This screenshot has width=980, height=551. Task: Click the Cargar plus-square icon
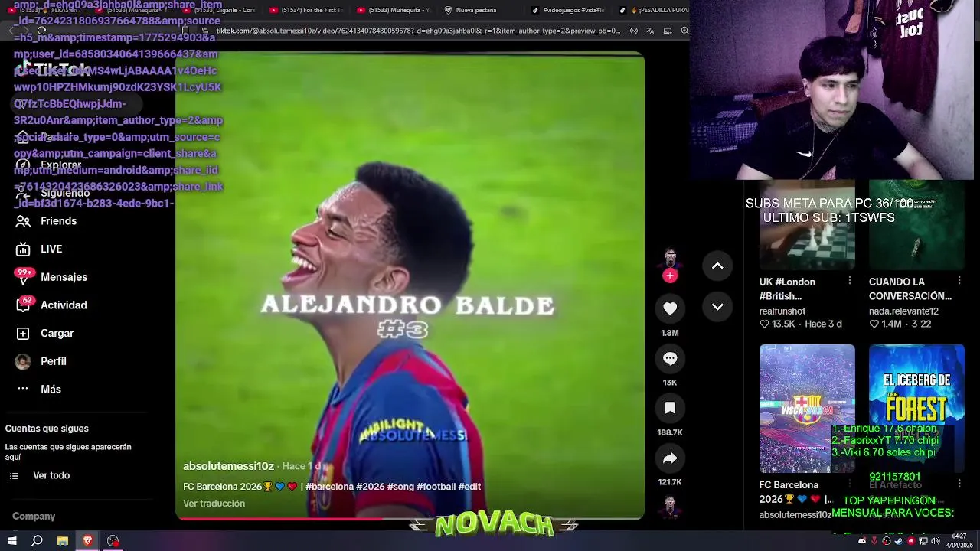(x=24, y=333)
